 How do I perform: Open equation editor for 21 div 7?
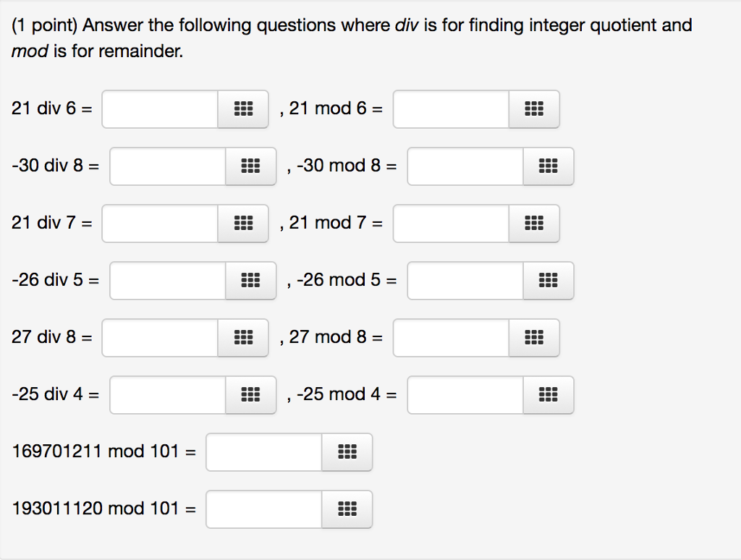pyautogui.click(x=243, y=223)
